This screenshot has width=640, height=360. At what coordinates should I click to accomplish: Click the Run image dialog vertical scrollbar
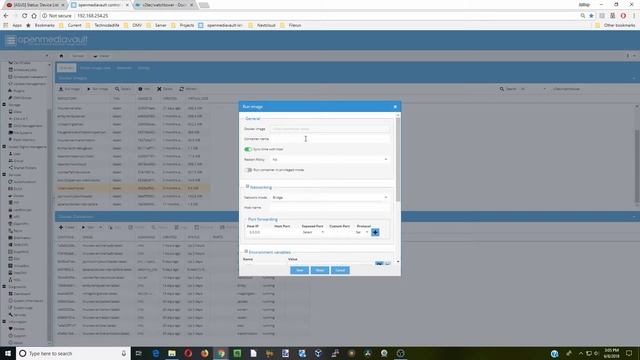(x=398, y=159)
